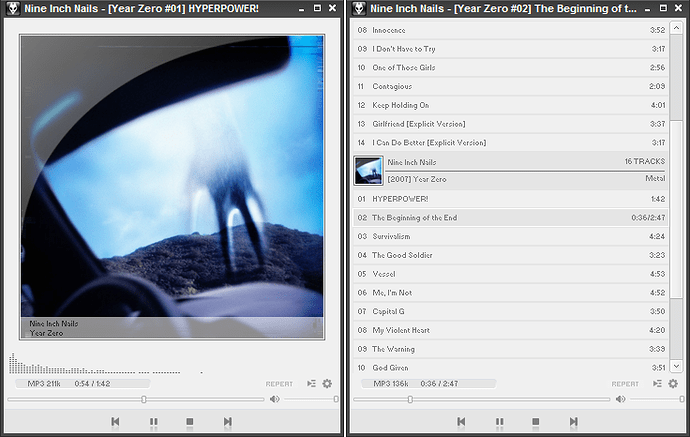
Task: Select track 11 Contagious
Action: click(x=511, y=86)
